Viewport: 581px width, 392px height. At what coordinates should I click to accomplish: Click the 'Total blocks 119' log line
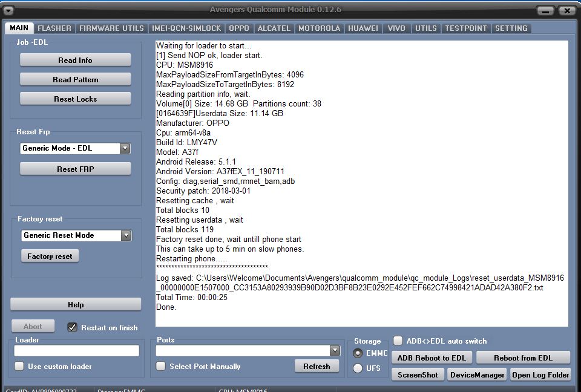coord(185,229)
